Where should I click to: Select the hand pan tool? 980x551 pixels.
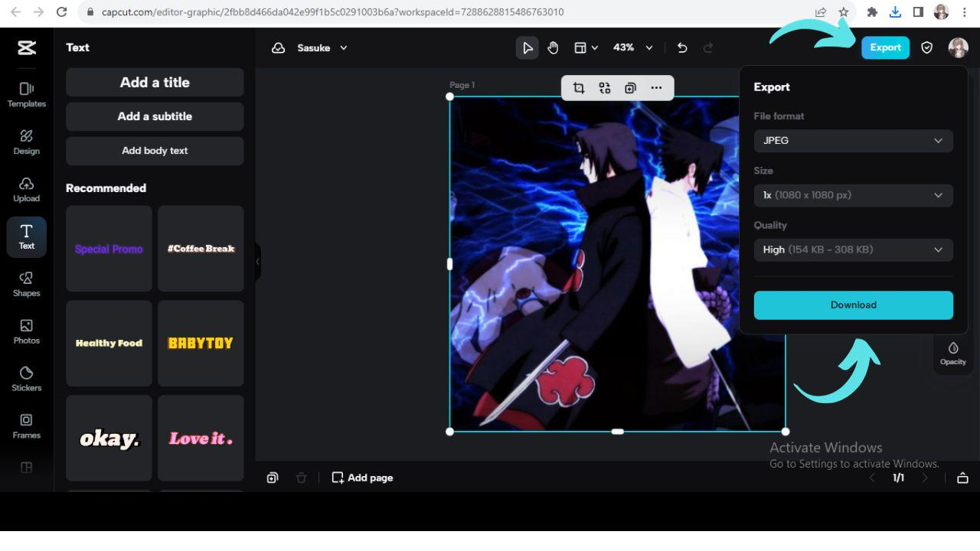[x=553, y=47]
